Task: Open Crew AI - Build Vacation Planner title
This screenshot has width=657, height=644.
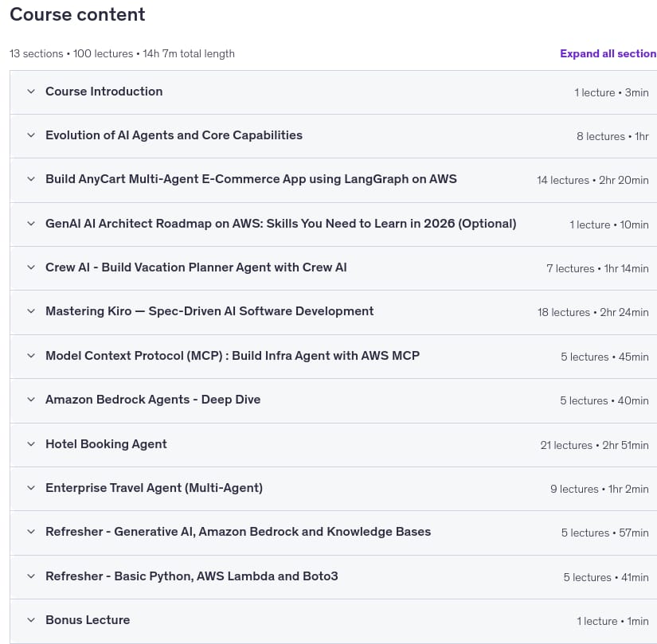Action: click(x=196, y=267)
